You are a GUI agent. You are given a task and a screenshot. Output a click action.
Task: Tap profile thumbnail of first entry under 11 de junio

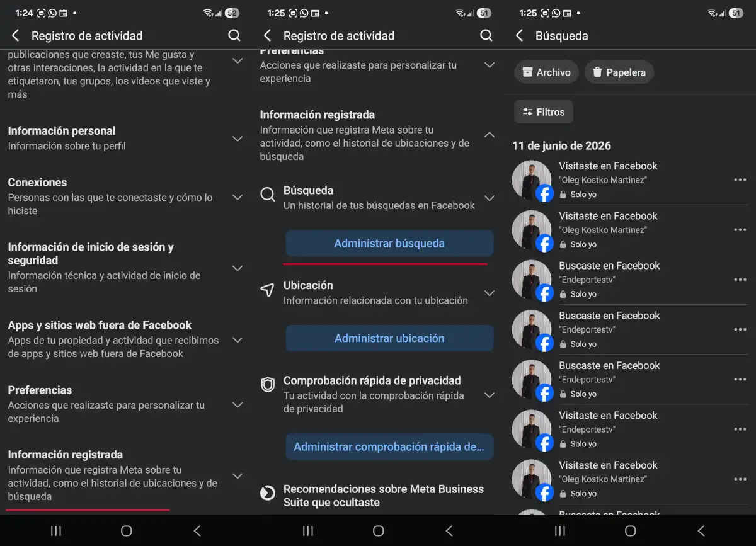tap(532, 180)
